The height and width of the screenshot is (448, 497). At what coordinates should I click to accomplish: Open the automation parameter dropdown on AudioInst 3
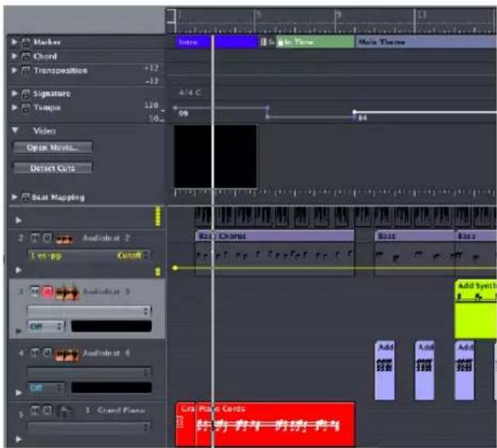point(89,311)
